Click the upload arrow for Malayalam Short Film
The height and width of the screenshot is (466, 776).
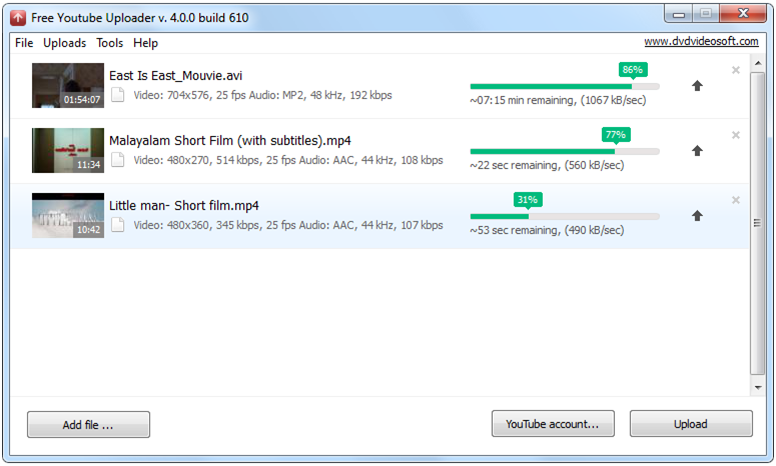(697, 150)
